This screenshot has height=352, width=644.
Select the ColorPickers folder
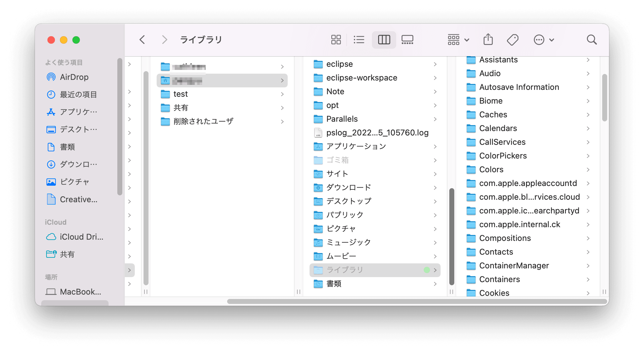[528, 156]
